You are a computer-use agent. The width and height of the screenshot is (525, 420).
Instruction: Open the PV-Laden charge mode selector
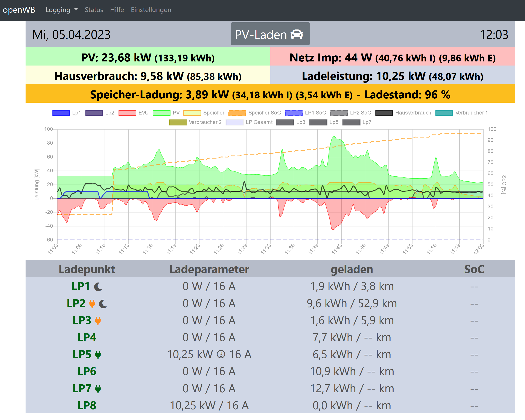pyautogui.click(x=270, y=34)
